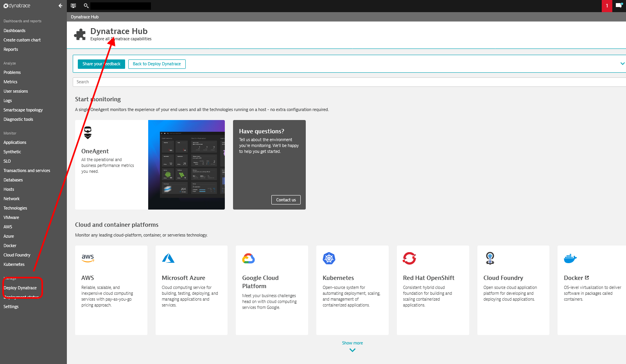This screenshot has width=626, height=364.
Task: Expand the feedback banner chevron
Action: (x=622, y=64)
